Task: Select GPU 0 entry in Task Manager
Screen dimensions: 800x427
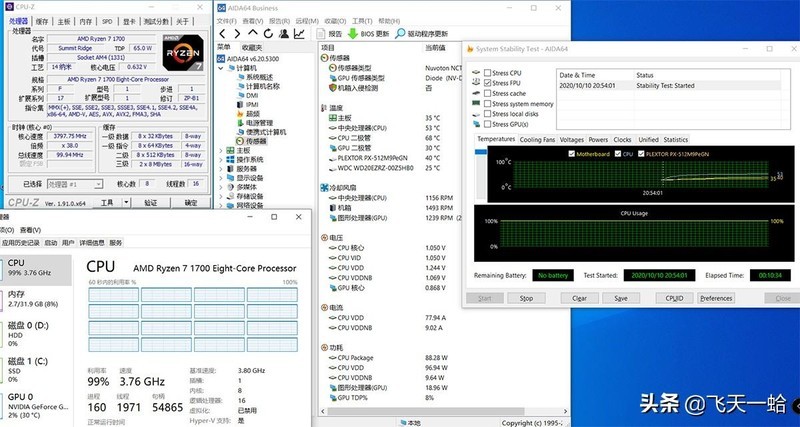Action: tap(36, 406)
